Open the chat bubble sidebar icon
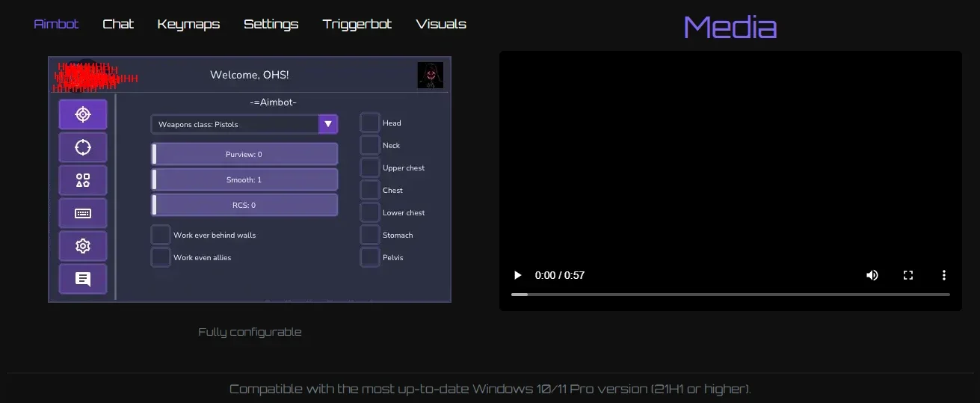 [83, 279]
